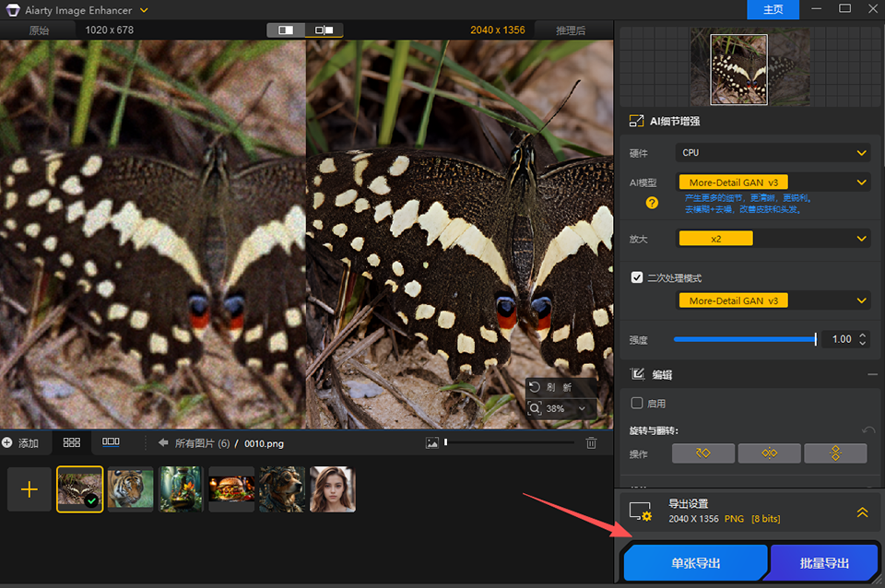Click the magnifier zoom icon
This screenshot has height=588, width=885.
(535, 407)
